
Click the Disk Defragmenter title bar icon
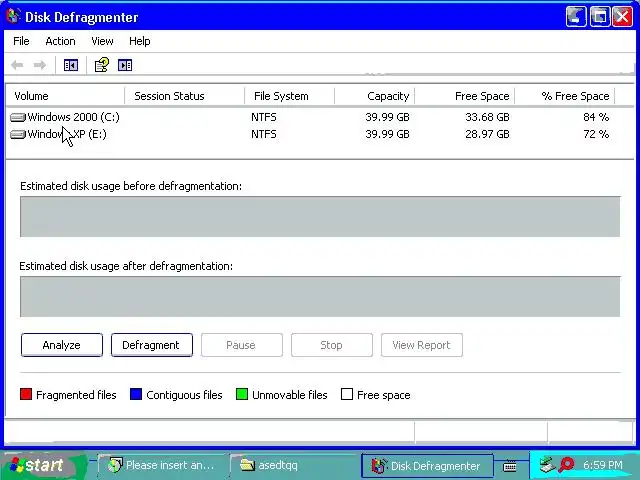pos(13,16)
